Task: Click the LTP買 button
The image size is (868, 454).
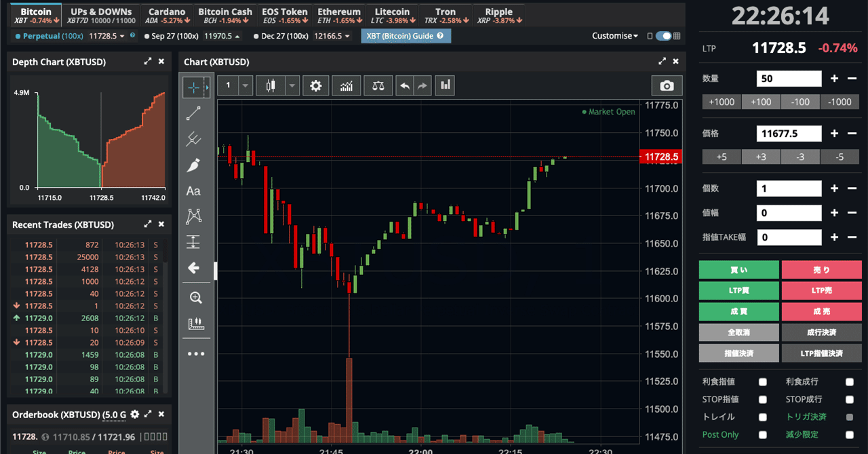Action: click(739, 291)
